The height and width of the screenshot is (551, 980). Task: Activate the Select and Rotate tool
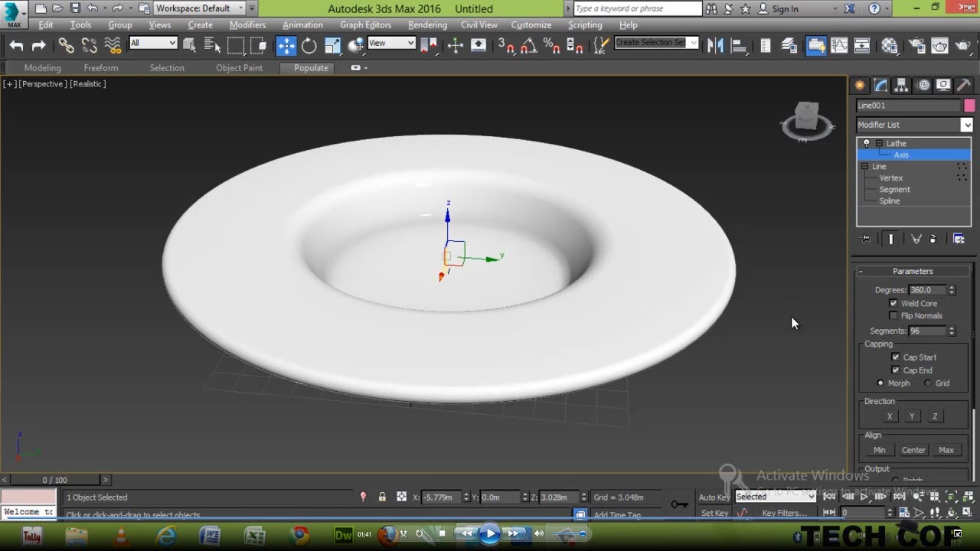(x=309, y=46)
